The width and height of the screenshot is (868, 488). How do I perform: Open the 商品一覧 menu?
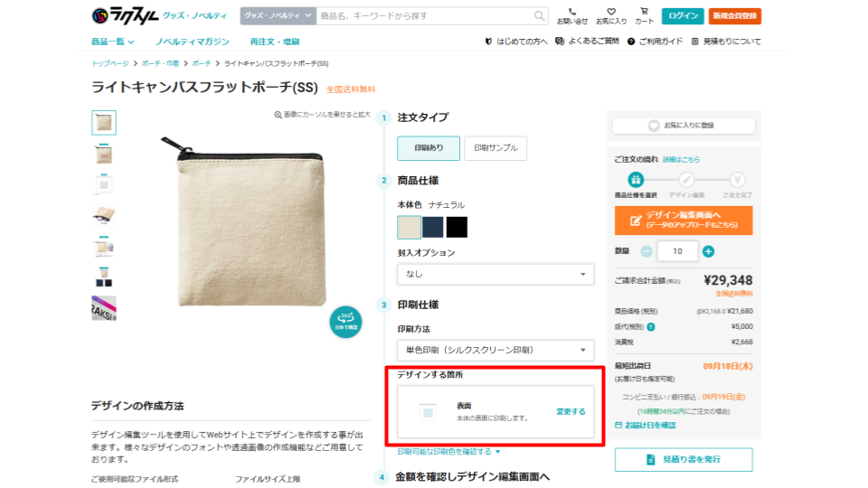point(113,42)
